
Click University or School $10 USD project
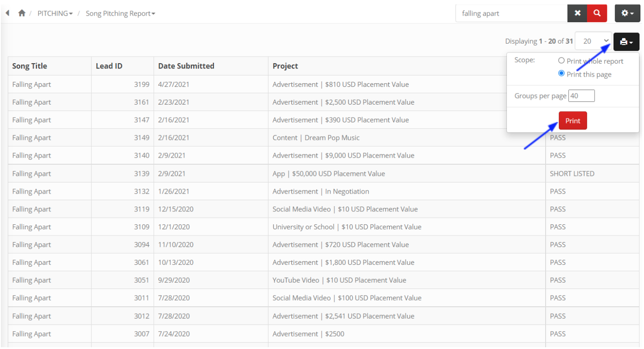347,227
